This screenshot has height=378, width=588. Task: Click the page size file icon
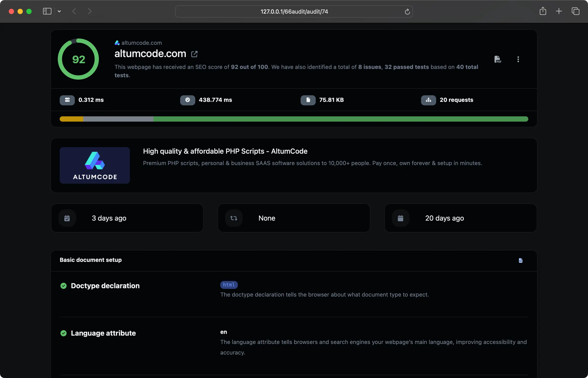click(308, 100)
